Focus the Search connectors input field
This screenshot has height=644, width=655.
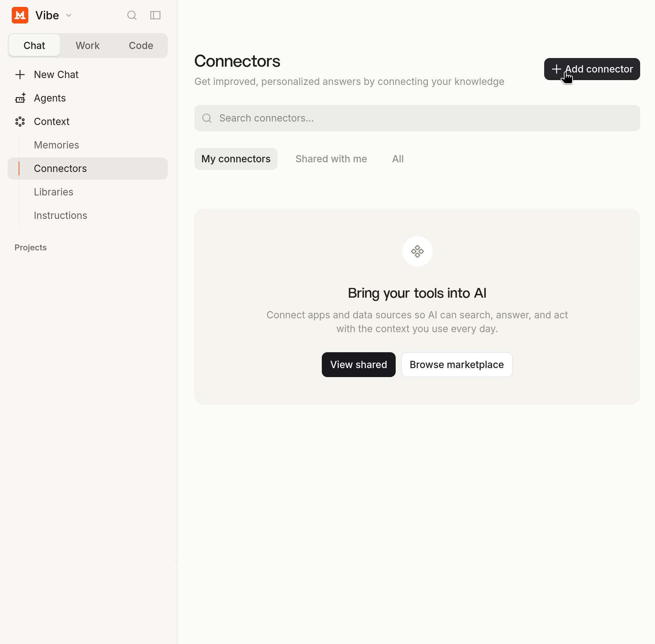pyautogui.click(x=417, y=118)
